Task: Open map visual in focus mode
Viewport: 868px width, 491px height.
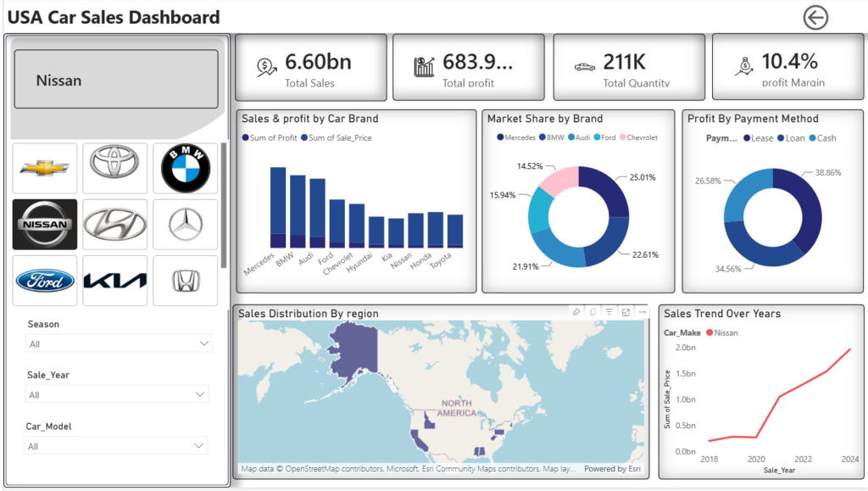Action: (x=626, y=312)
